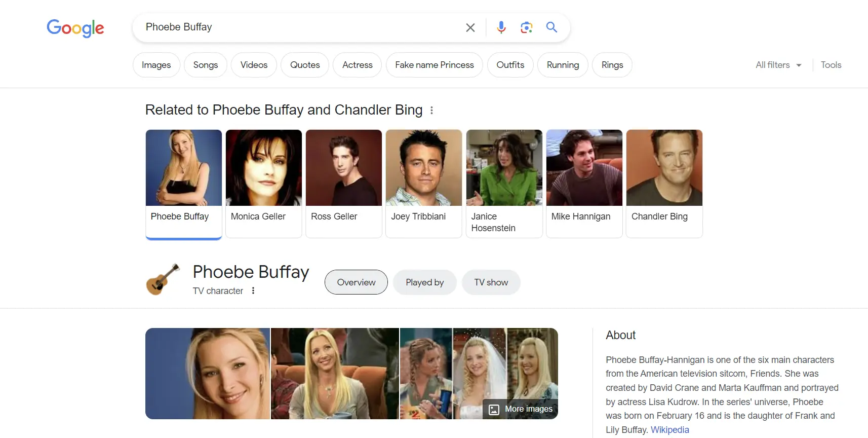This screenshot has width=868, height=438.
Task: Click the Phoebe Buffay knowledge panel title
Action: [251, 272]
